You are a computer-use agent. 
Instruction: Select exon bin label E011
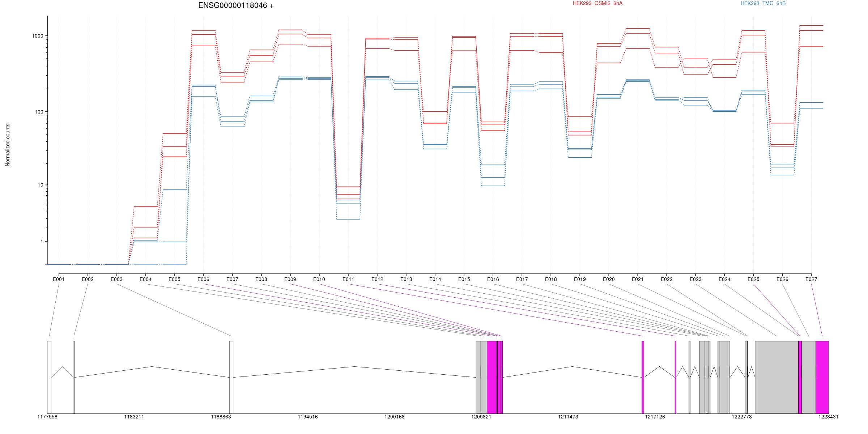tap(348, 279)
